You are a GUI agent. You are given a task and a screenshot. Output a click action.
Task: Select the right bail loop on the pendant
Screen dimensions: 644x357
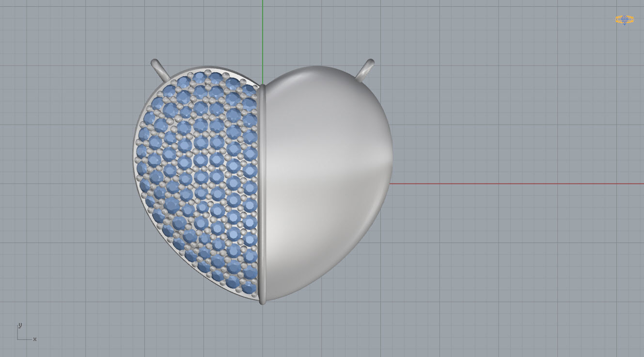tap(366, 69)
